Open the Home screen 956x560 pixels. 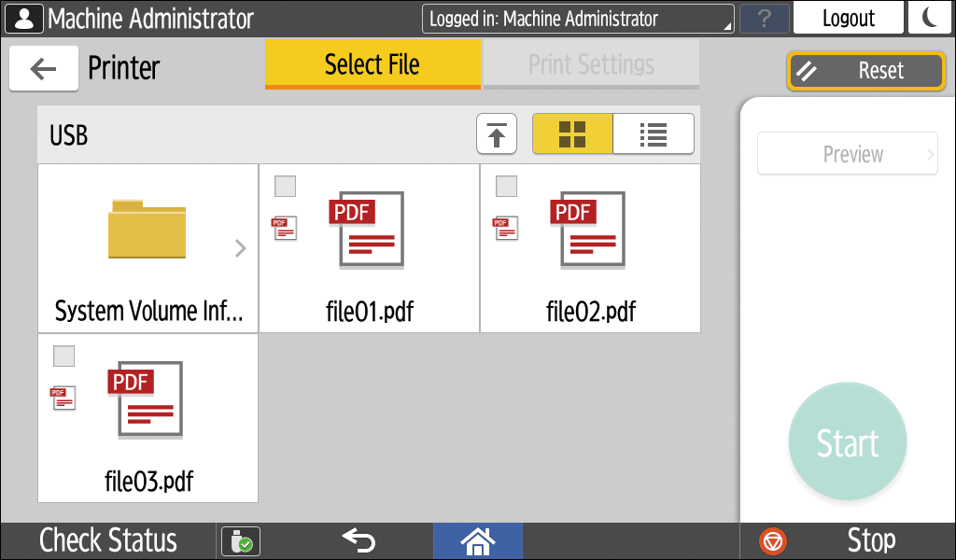[x=478, y=540]
